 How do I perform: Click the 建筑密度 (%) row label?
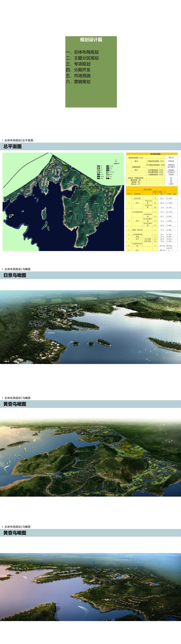tap(136, 180)
